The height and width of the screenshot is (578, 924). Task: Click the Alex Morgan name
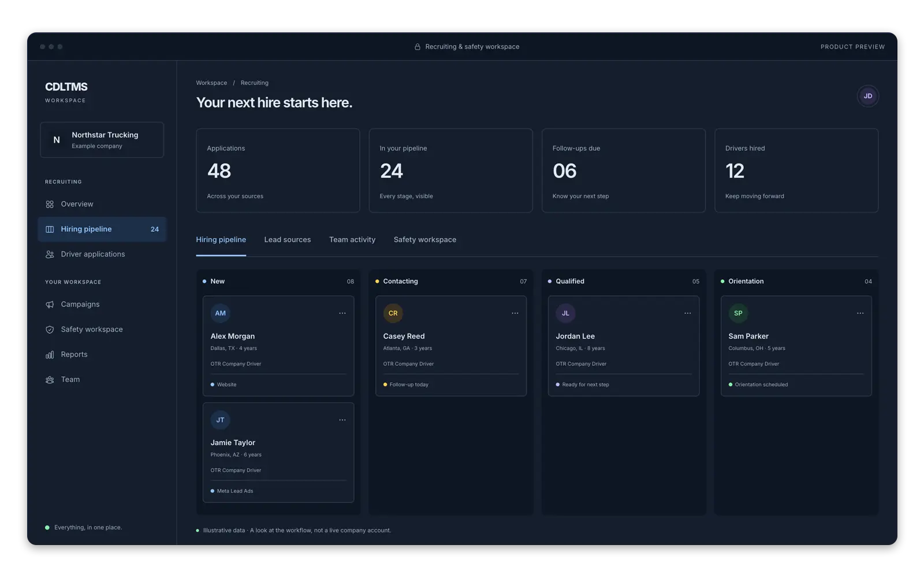pyautogui.click(x=233, y=336)
